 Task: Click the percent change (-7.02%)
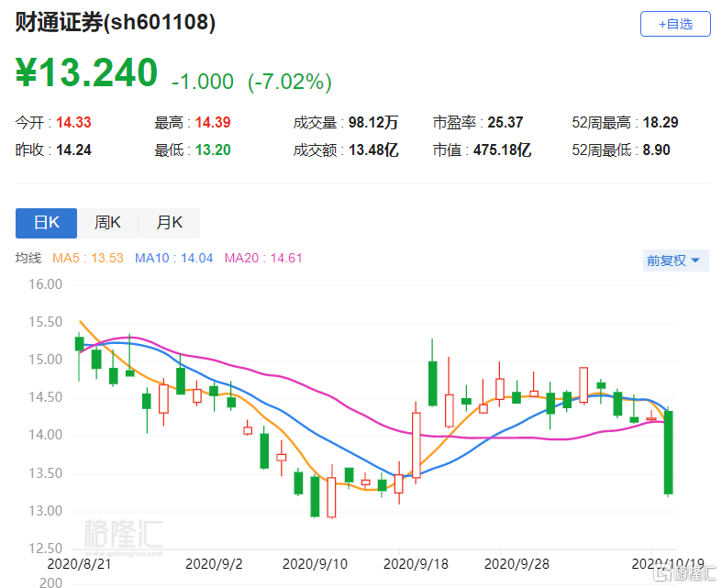[290, 82]
